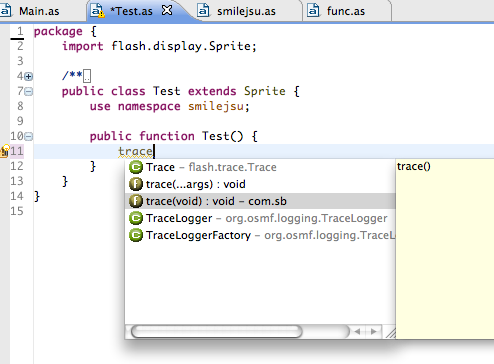The width and height of the screenshot is (494, 364).
Task: Click the func.as file icon
Action: pyautogui.click(x=313, y=10)
